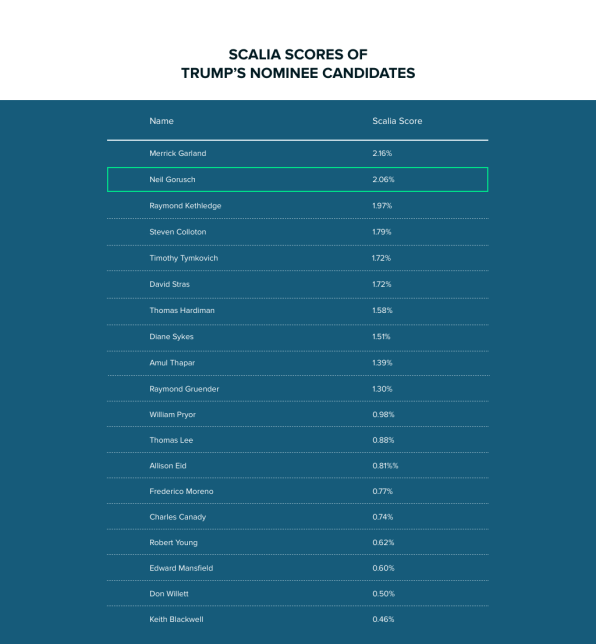Click Neil Gorusch's 2.06% score
Image resolution: width=596 pixels, height=644 pixels.
(x=383, y=179)
